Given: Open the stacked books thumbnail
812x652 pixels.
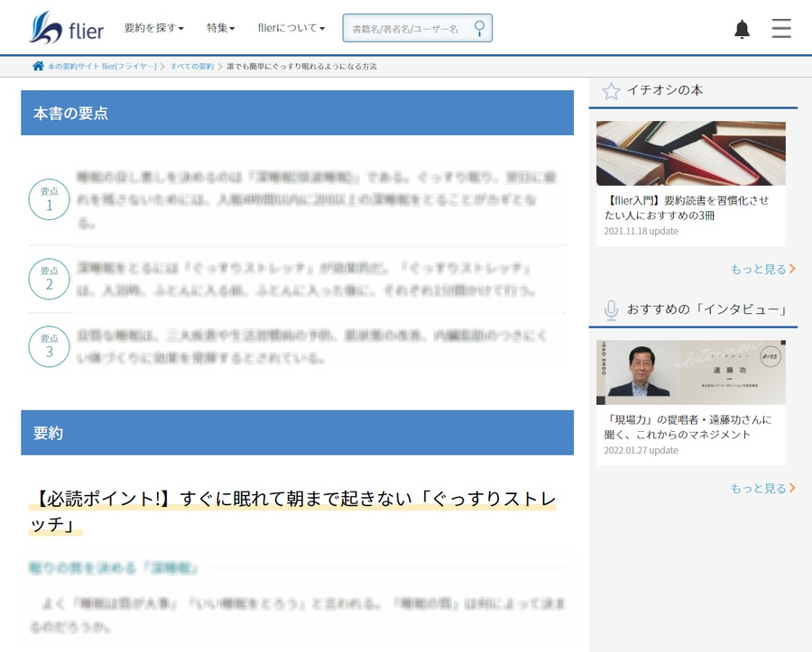Looking at the screenshot, I should [691, 153].
